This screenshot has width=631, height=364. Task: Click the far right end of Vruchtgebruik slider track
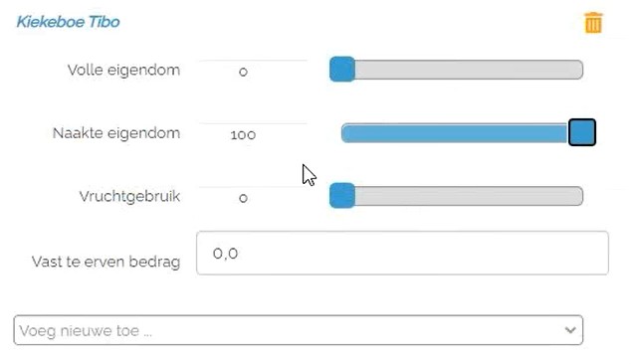[579, 196]
